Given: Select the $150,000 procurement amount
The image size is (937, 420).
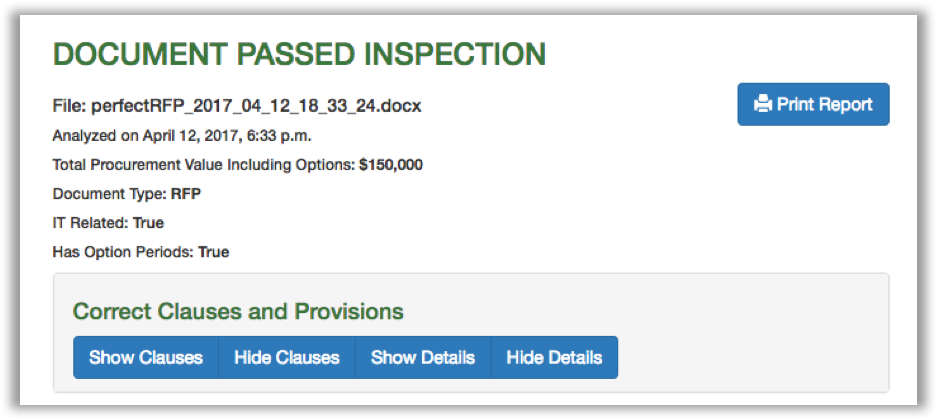Looking at the screenshot, I should click(x=390, y=164).
